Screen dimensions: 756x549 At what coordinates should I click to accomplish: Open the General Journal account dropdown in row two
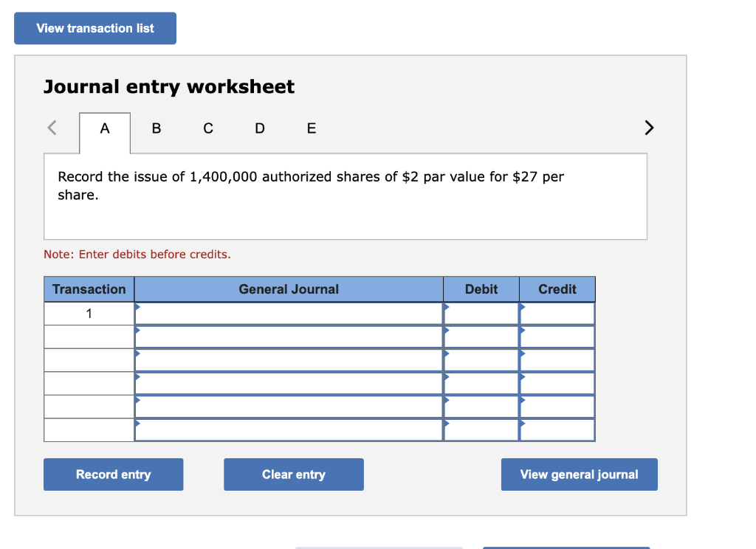point(289,337)
